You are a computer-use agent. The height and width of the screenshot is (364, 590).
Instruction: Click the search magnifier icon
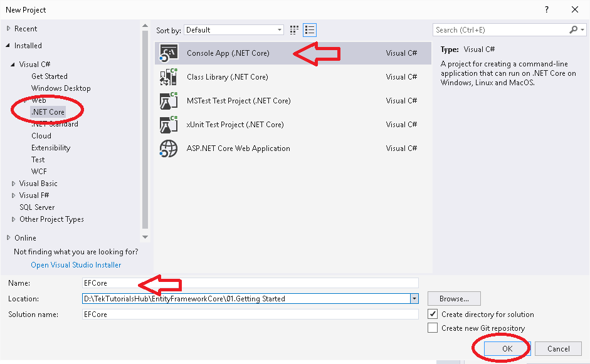coord(573,29)
